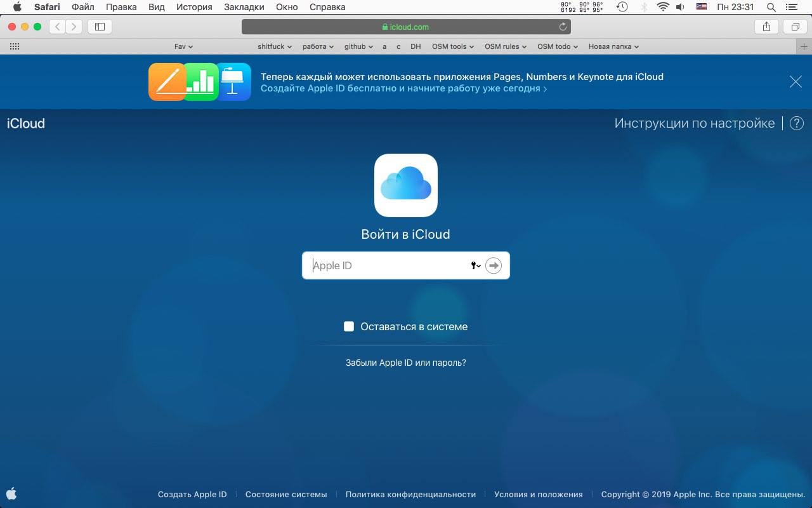
Task: Open the Вид menu
Action: pyautogui.click(x=156, y=7)
